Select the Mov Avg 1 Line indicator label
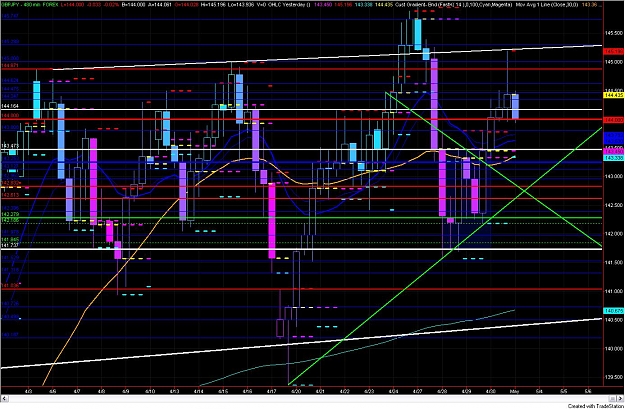The width and height of the screenshot is (625, 409). [549, 5]
